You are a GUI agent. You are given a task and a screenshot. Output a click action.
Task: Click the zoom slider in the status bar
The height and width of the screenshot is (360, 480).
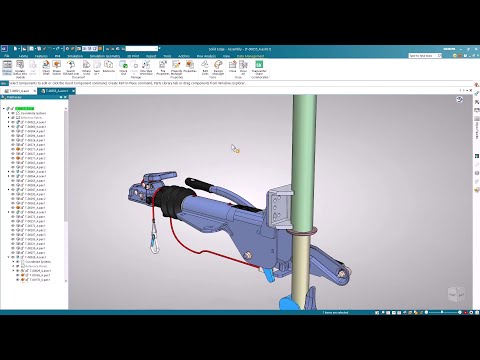pyautogui.click(x=442, y=313)
